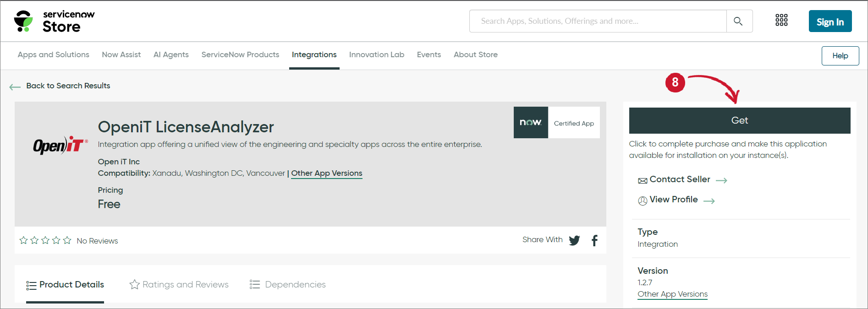Click the OpenIT company logo
Image resolution: width=868 pixels, height=309 pixels.
click(60, 145)
